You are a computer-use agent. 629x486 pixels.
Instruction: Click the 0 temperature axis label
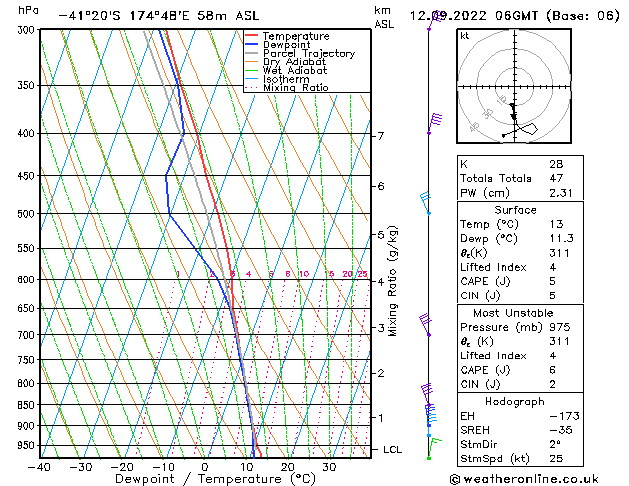(205, 467)
